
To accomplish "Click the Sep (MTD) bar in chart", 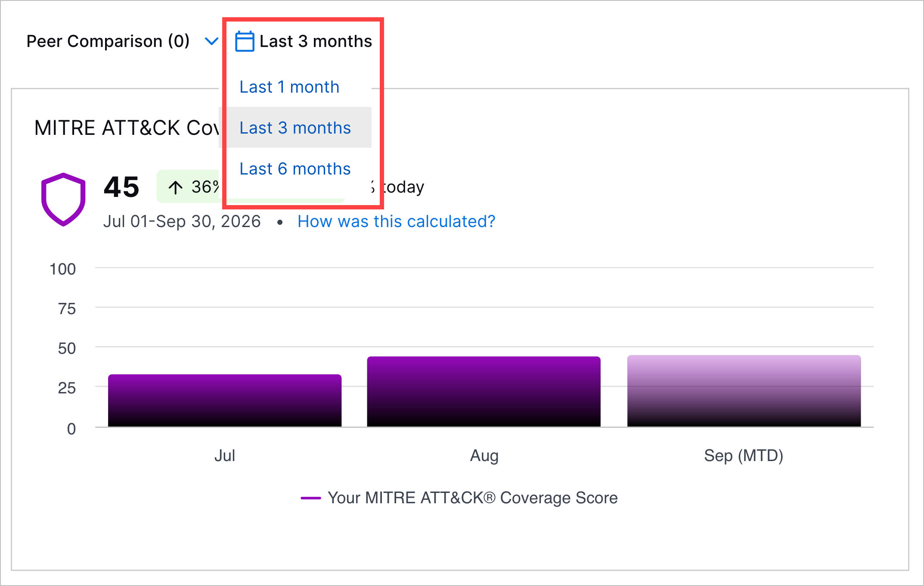I will [744, 391].
